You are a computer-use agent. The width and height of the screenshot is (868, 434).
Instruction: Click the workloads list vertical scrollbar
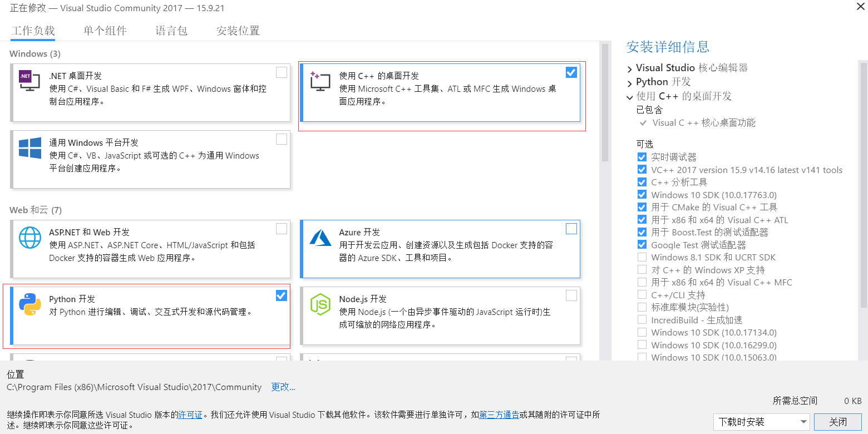605,102
